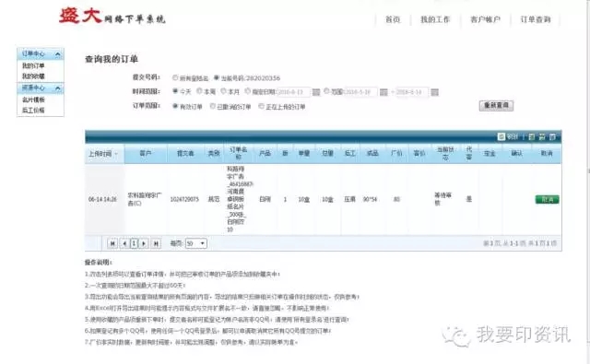Open calendar for range start date

[383, 92]
